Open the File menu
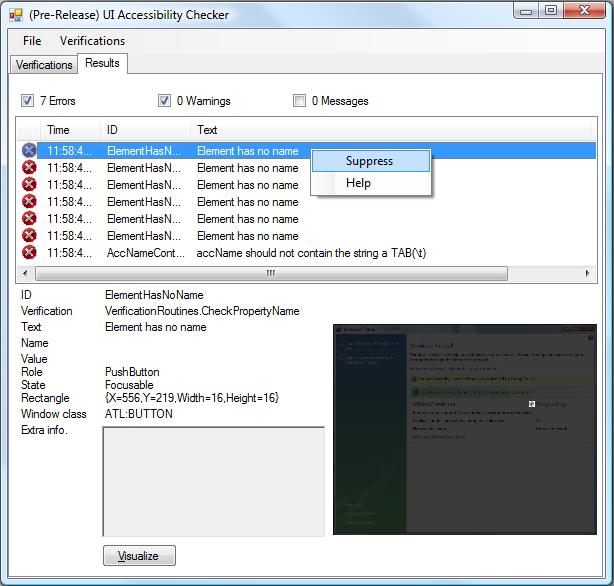Image resolution: width=614 pixels, height=586 pixels. coord(32,41)
